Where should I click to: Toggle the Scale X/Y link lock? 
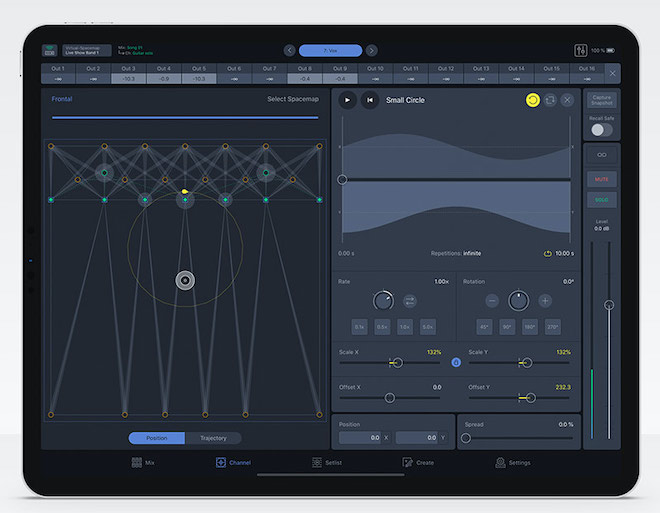455,362
